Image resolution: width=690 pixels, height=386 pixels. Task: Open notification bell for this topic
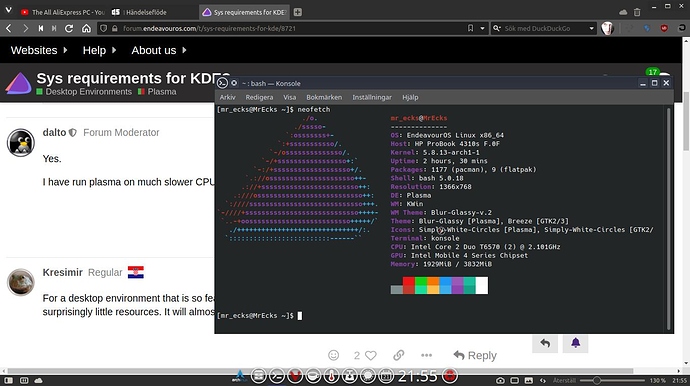coord(576,343)
